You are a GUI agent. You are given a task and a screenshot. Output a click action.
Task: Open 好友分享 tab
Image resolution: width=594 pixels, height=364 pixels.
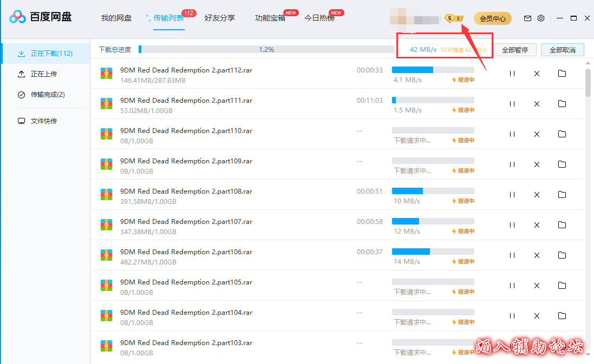(220, 18)
